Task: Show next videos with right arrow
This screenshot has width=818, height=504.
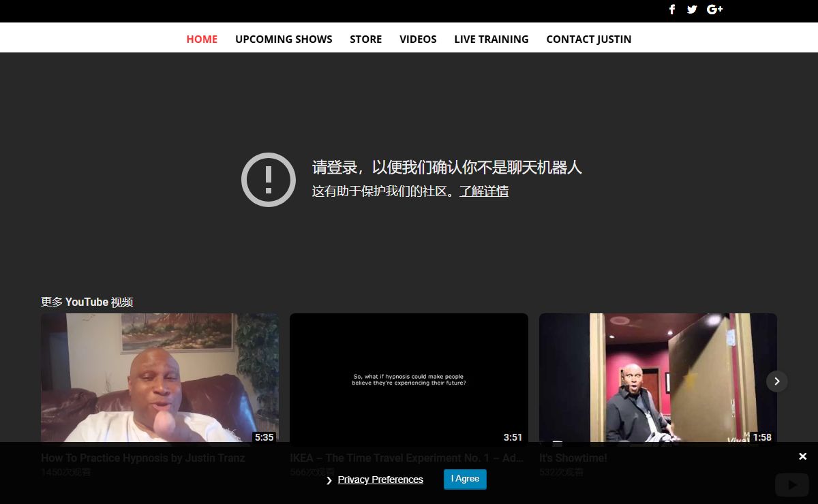Action: pyautogui.click(x=776, y=381)
